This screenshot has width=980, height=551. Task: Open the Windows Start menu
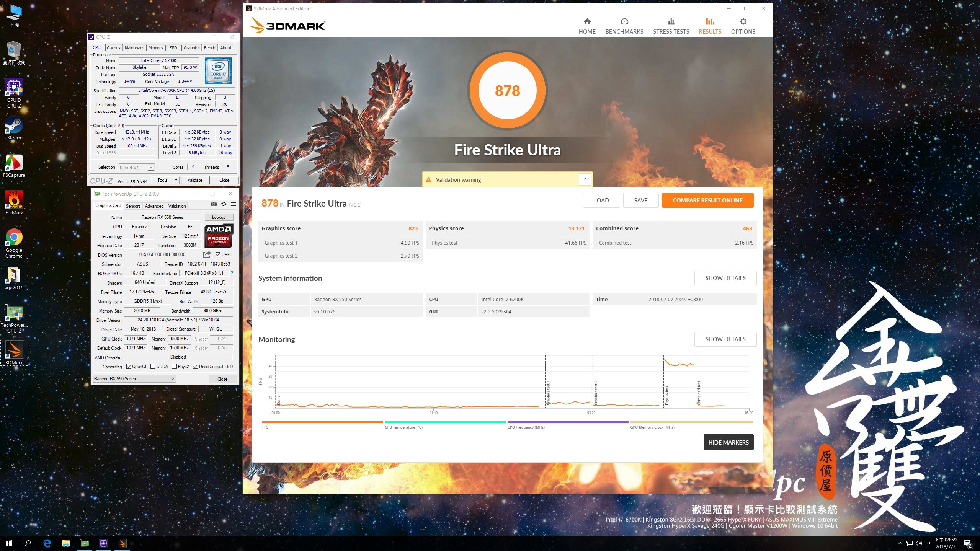pyautogui.click(x=9, y=543)
